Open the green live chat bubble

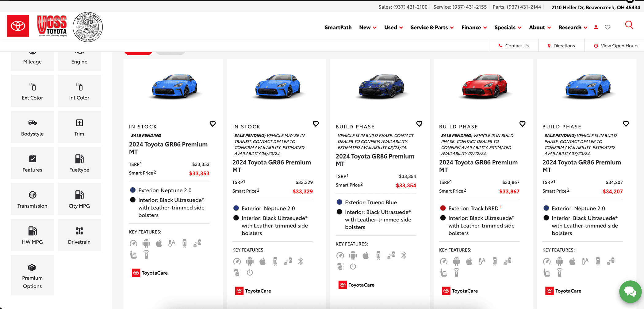[x=630, y=291]
